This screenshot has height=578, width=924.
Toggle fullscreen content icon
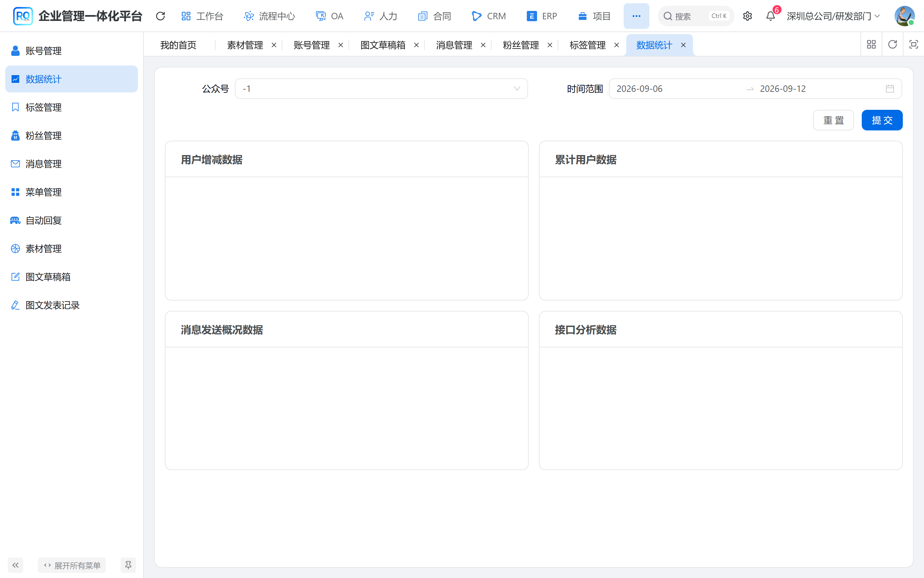click(913, 44)
